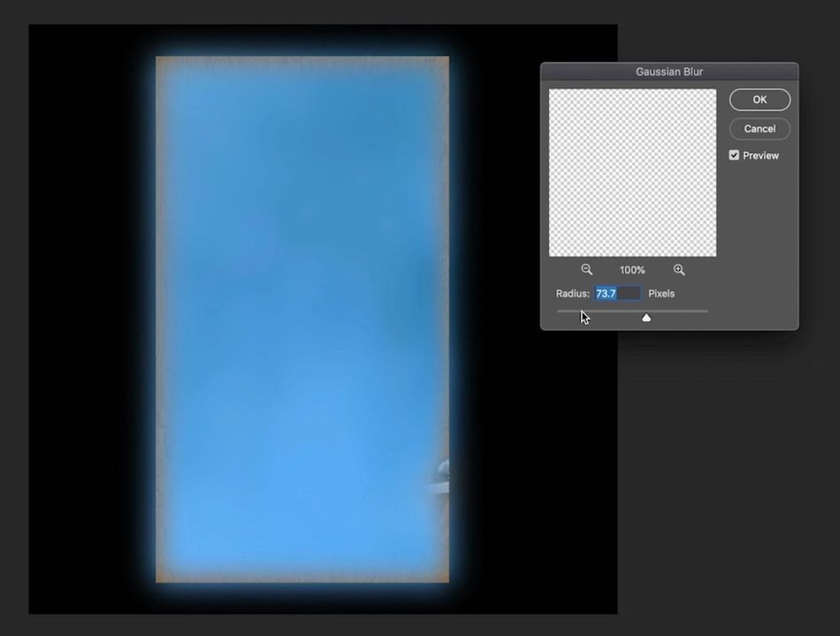Click the Pixels unit label
The width and height of the screenshot is (840, 636).
tap(661, 293)
